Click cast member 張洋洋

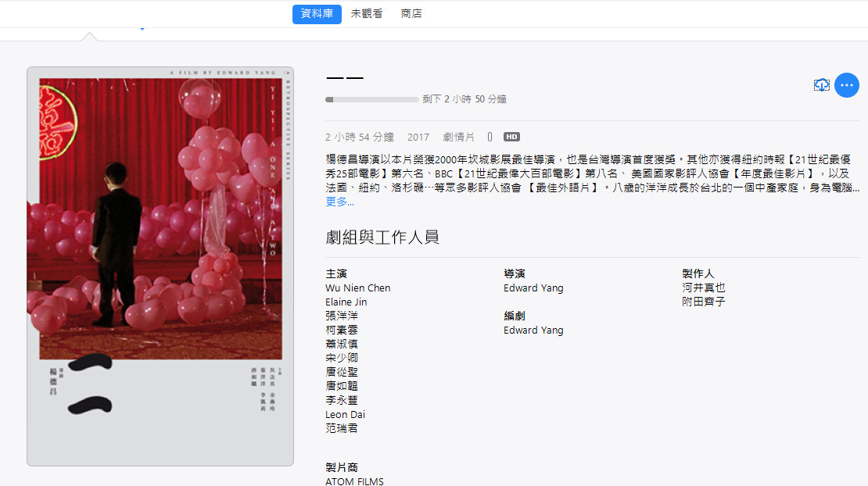tap(342, 316)
